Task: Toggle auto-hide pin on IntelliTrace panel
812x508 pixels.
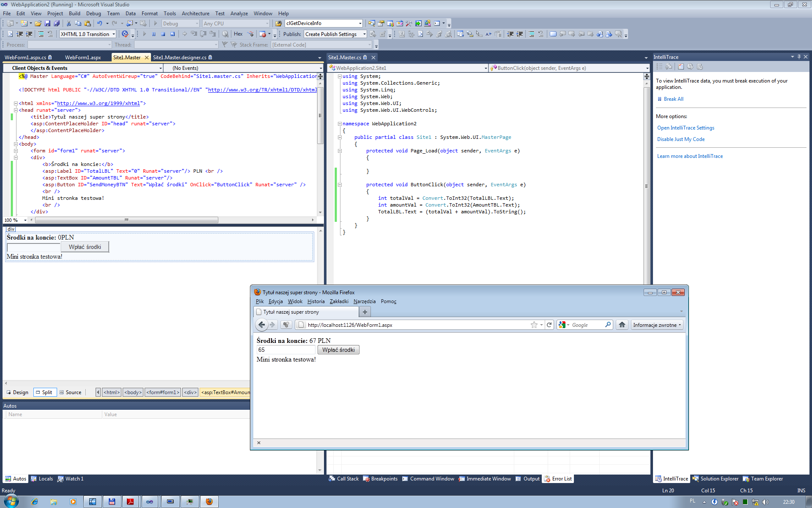Action: [799, 57]
